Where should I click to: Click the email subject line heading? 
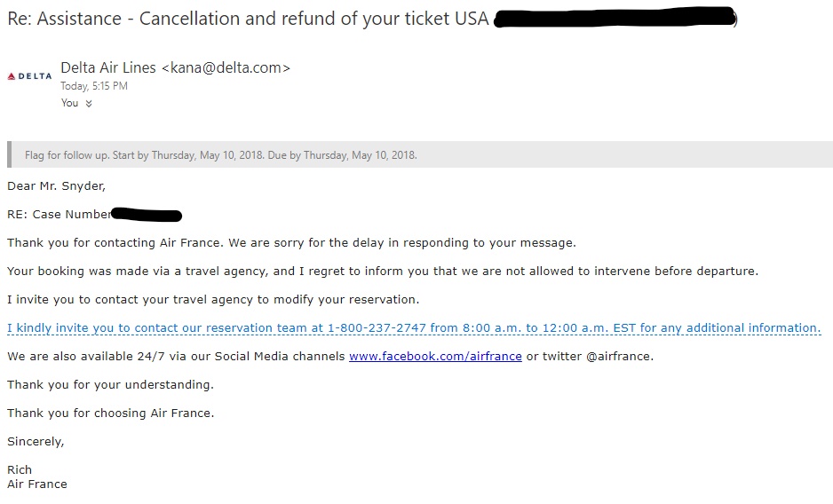[248, 20]
